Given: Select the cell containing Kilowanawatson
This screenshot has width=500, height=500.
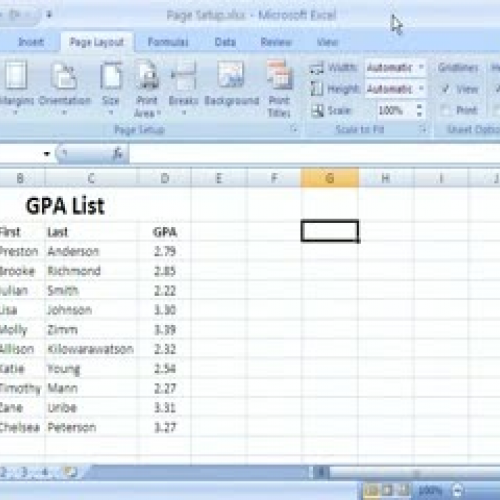Looking at the screenshot, I should click(91, 349).
